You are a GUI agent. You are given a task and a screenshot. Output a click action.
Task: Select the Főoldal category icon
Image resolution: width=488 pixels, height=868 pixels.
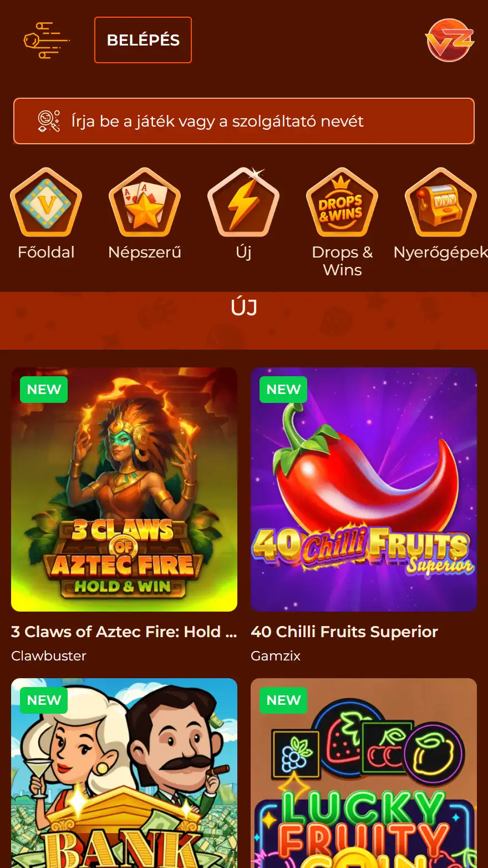click(46, 203)
